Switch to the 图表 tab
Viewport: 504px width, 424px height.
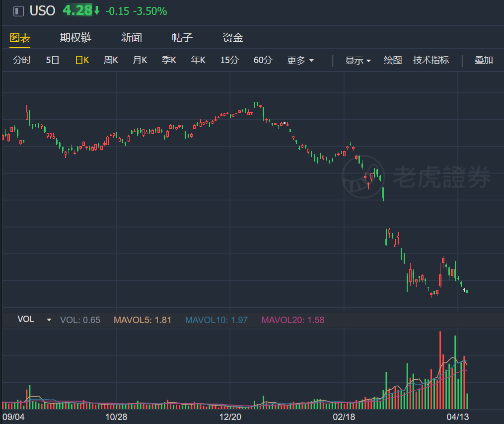tap(20, 38)
